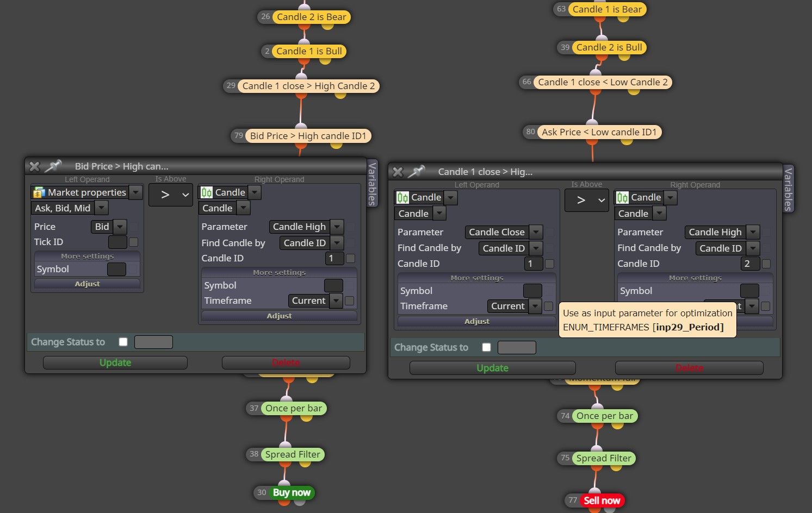Viewport: 812px width, 513px height.
Task: Click Update in Bid Price panel
Action: click(115, 362)
